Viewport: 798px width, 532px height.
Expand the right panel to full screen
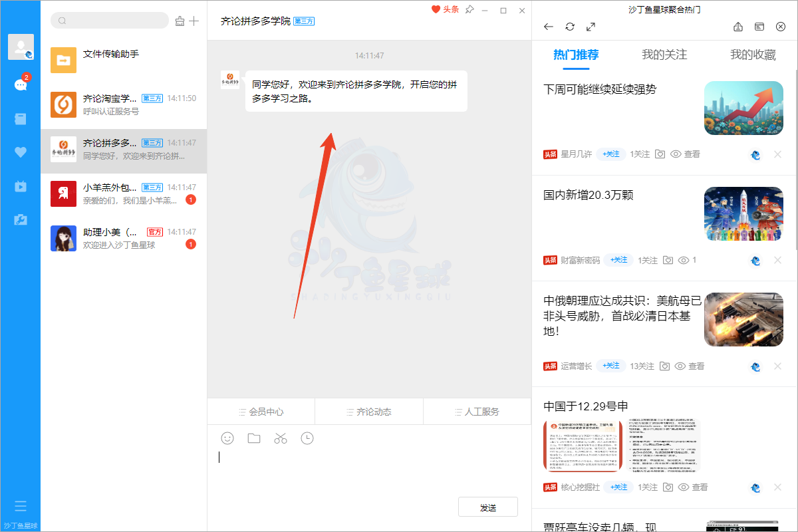point(591,27)
